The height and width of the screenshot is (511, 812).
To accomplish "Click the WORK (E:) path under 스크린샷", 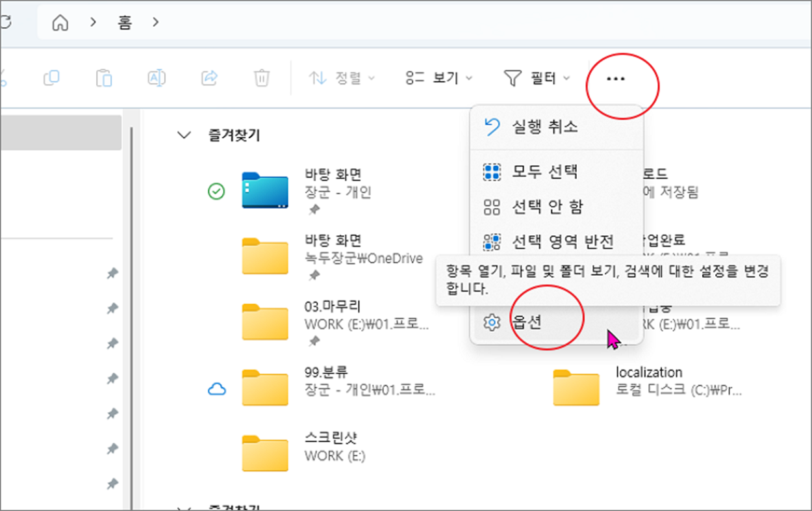I will click(335, 456).
